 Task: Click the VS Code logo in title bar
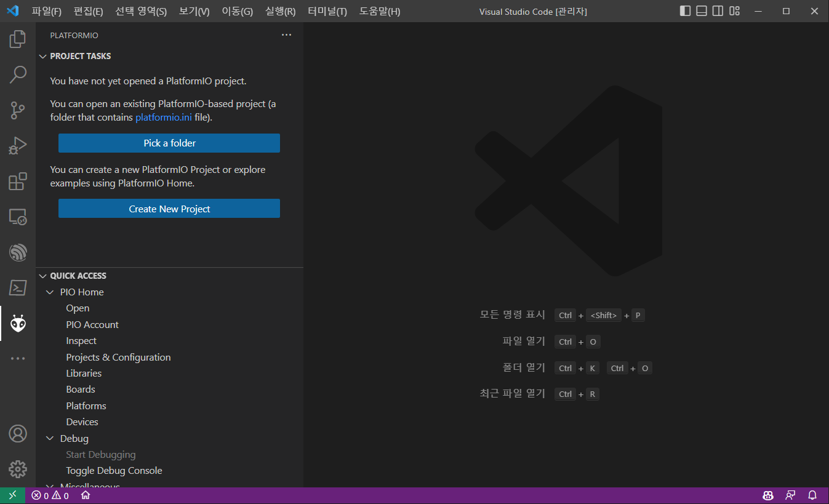[13, 11]
